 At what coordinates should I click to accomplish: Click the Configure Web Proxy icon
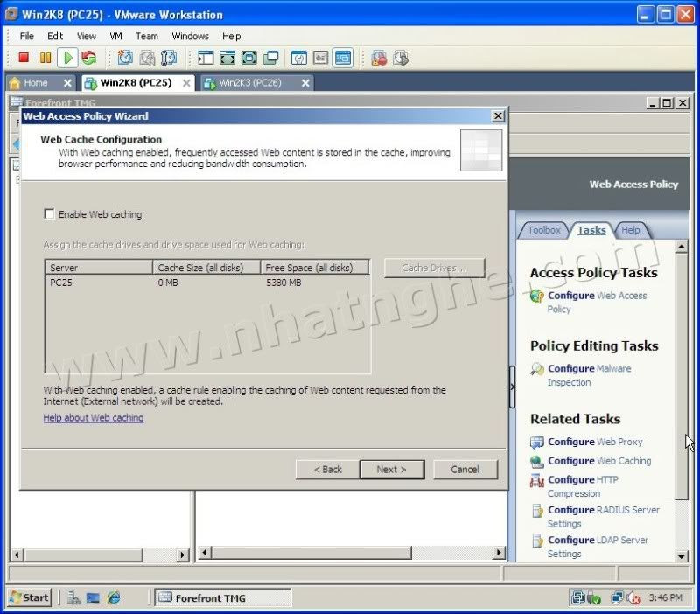point(536,443)
